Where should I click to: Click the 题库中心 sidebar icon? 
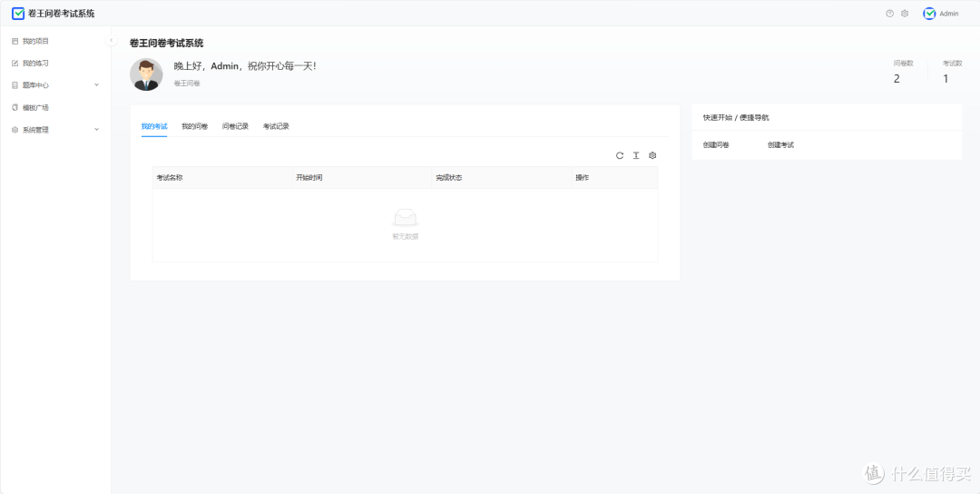(15, 85)
